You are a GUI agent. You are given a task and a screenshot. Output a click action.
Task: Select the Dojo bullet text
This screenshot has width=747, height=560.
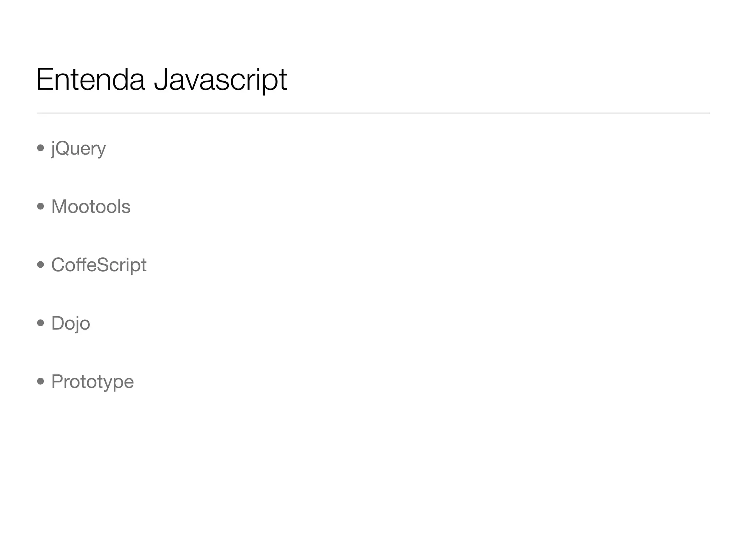(70, 323)
